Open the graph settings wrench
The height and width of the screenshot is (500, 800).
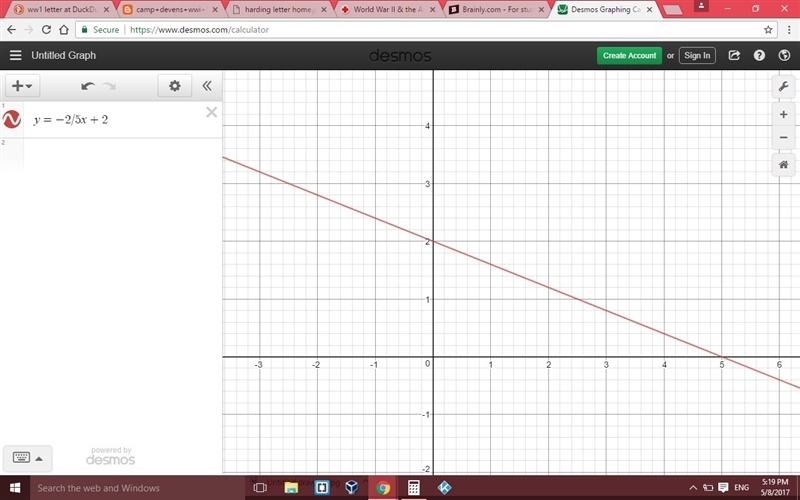tap(783, 87)
